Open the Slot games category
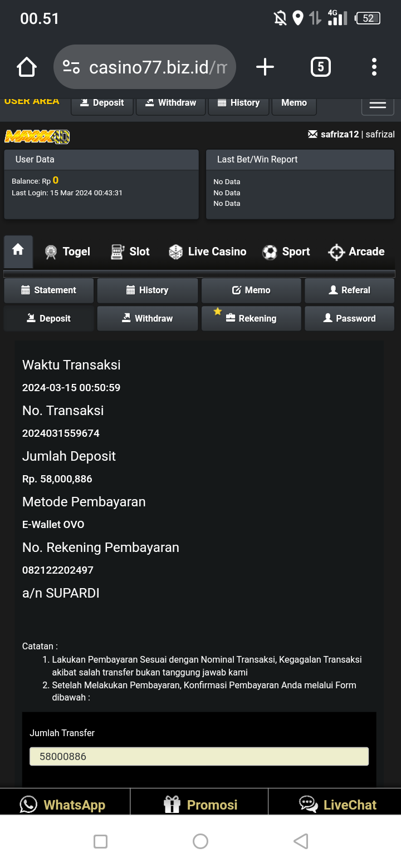The width and height of the screenshot is (401, 868). [130, 252]
